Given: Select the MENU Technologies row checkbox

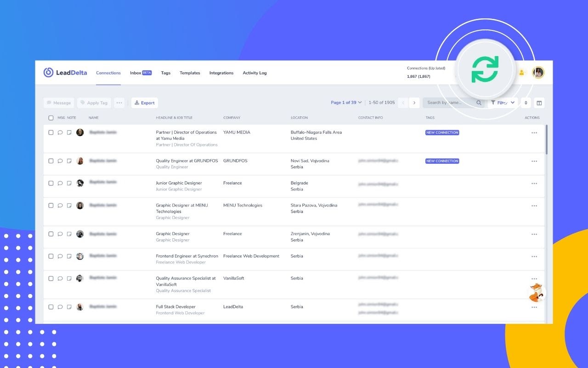Looking at the screenshot, I should pos(51,206).
